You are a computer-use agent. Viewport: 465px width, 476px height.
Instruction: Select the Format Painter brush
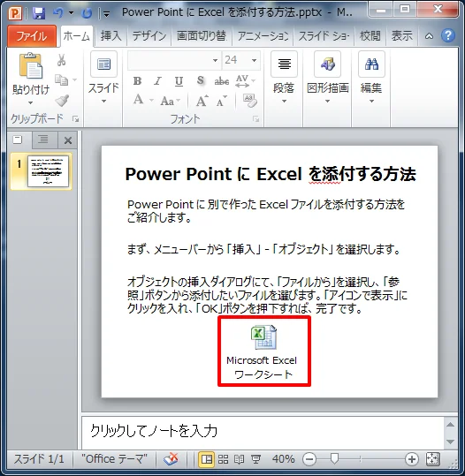pyautogui.click(x=62, y=101)
